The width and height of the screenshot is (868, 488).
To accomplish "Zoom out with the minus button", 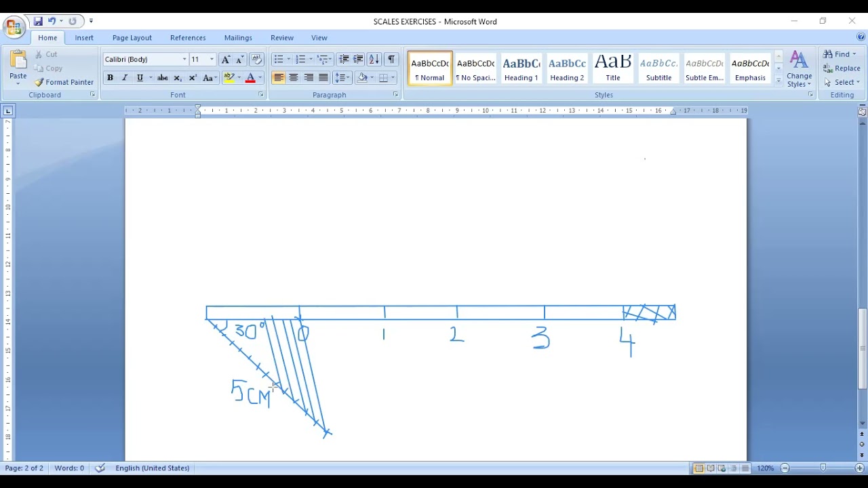I will (785, 468).
